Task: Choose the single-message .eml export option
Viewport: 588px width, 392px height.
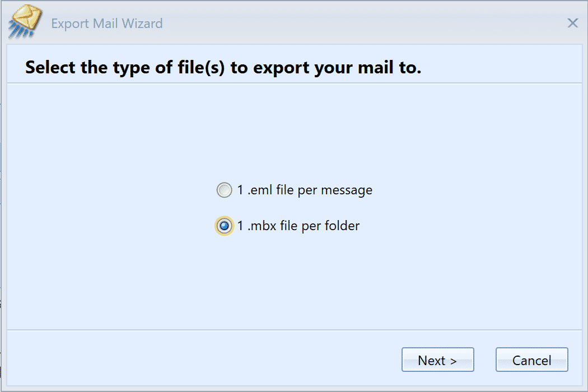Action: click(x=224, y=190)
